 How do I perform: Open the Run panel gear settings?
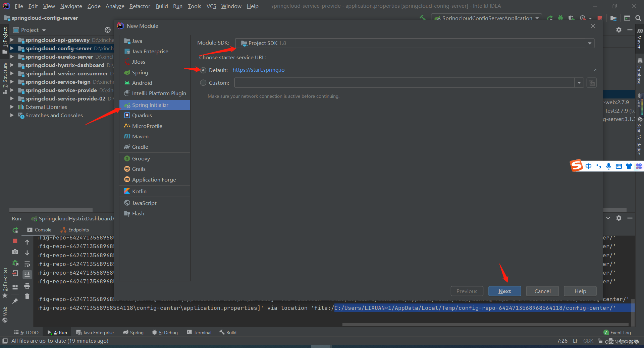619,218
